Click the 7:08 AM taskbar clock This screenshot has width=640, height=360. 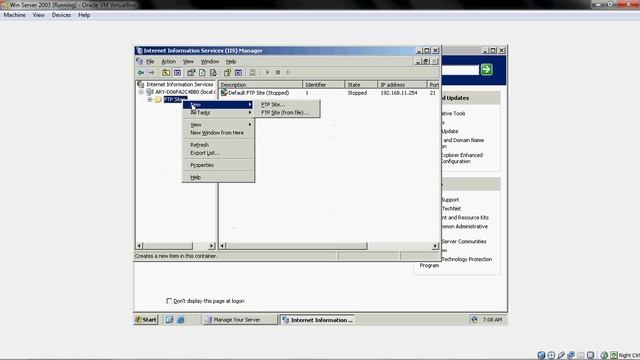tap(492, 320)
